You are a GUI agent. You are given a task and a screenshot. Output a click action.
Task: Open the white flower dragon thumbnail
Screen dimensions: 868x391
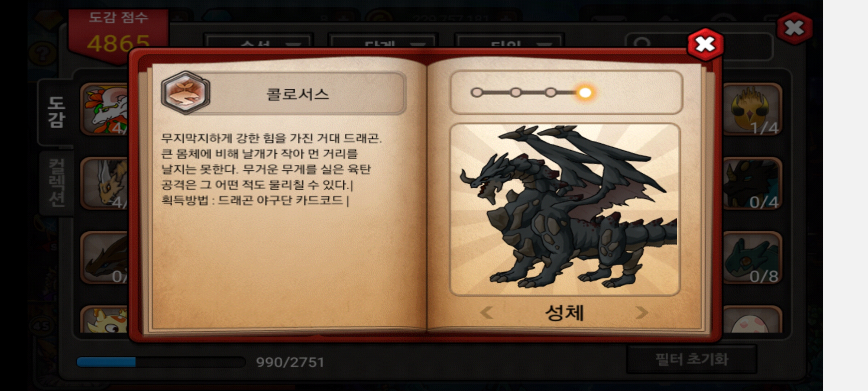click(105, 109)
